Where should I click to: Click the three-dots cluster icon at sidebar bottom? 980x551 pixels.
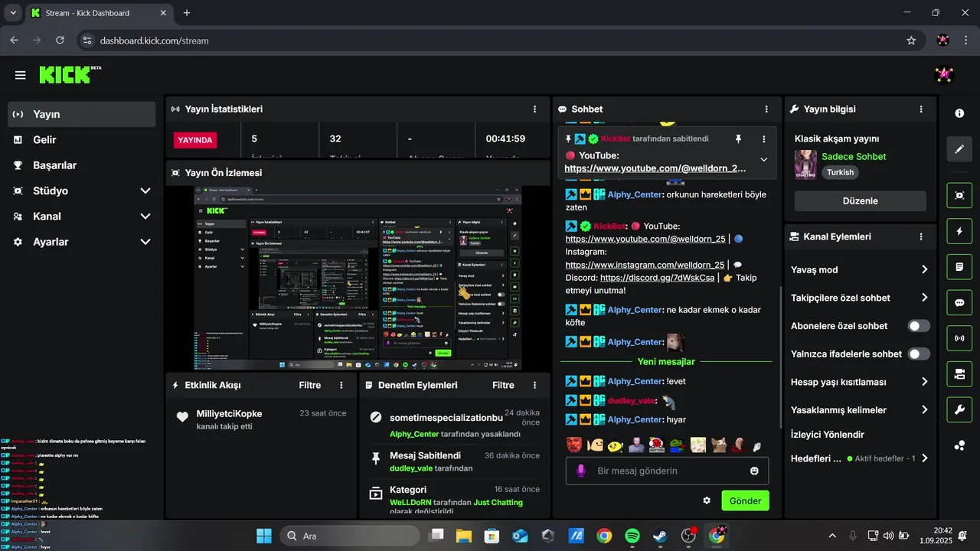pyautogui.click(x=959, y=445)
